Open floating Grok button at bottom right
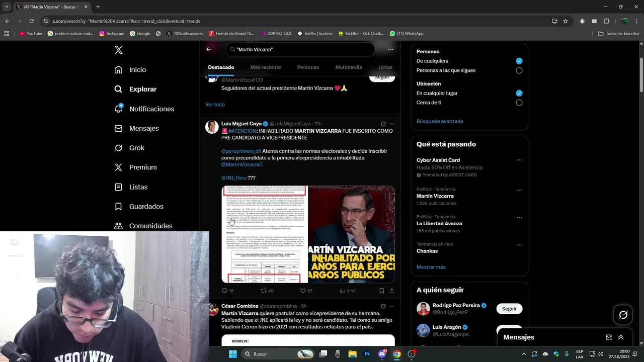 click(x=623, y=315)
